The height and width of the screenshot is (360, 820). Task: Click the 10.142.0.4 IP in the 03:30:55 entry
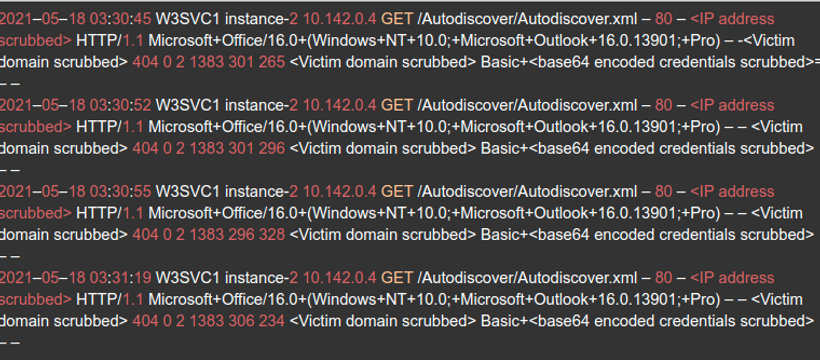coord(339,192)
